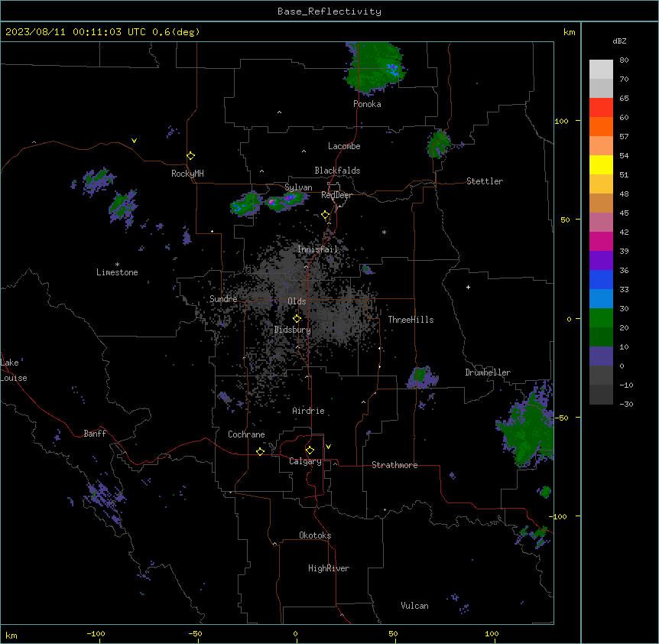Click the RedDeer city label
This screenshot has height=644, width=659.
(x=336, y=195)
